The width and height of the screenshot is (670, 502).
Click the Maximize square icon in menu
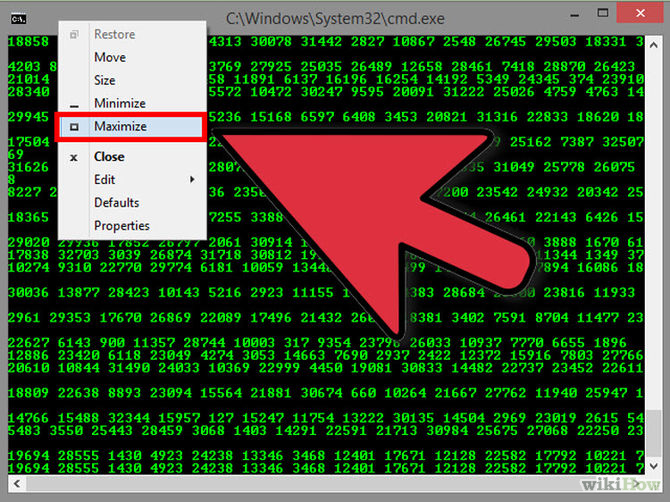[74, 127]
